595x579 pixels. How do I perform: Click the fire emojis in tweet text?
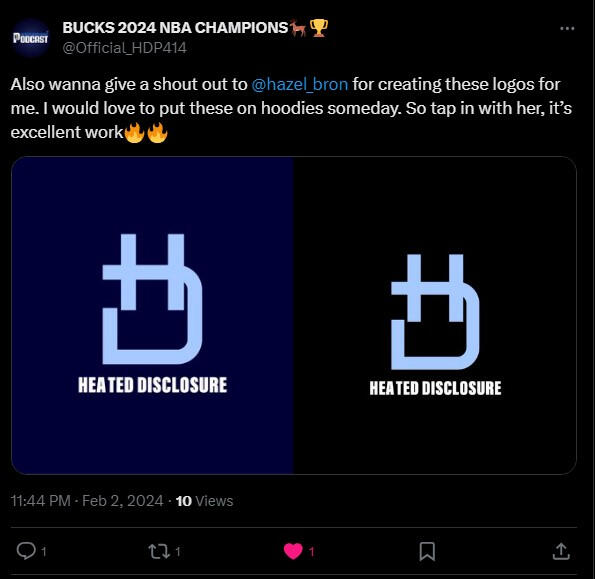click(146, 132)
